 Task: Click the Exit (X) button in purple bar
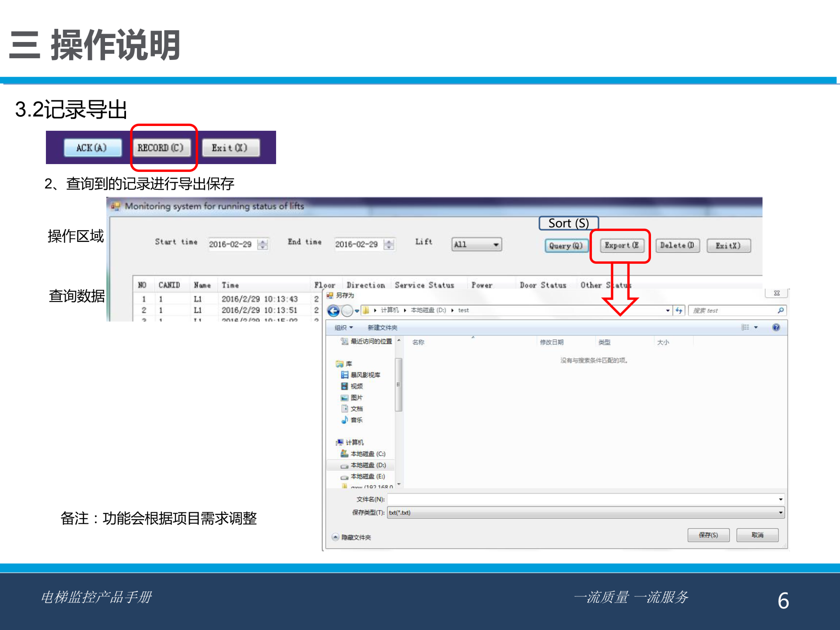point(230,148)
